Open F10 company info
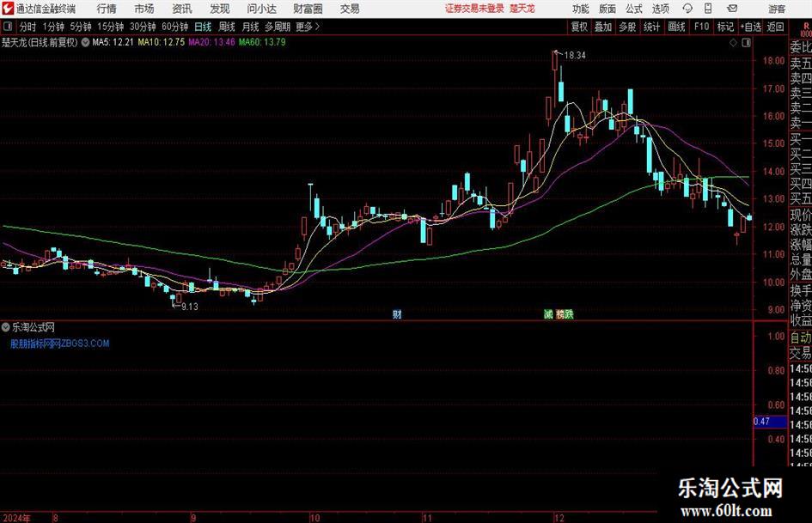This screenshot has height=523, width=812. point(702,27)
